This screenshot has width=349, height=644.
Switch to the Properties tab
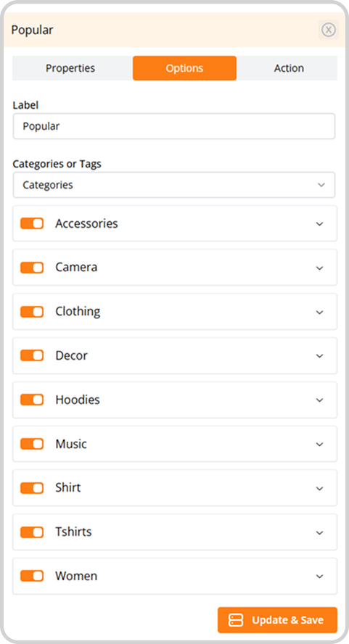[70, 68]
